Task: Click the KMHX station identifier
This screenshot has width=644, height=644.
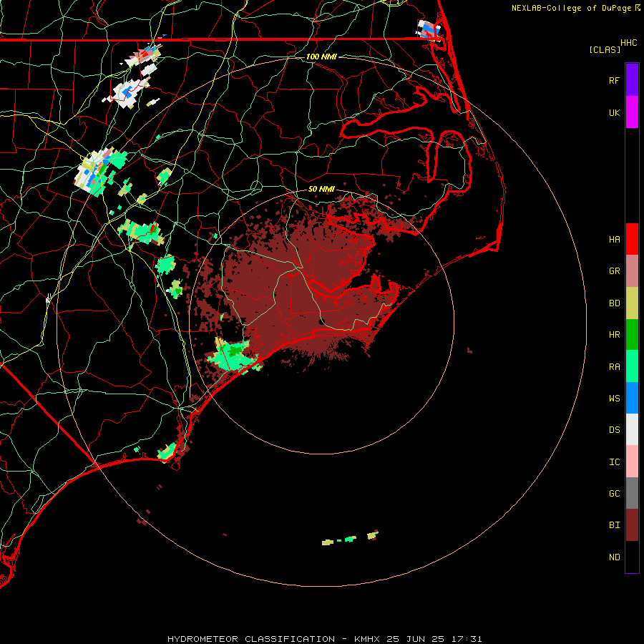Action: [x=367, y=639]
